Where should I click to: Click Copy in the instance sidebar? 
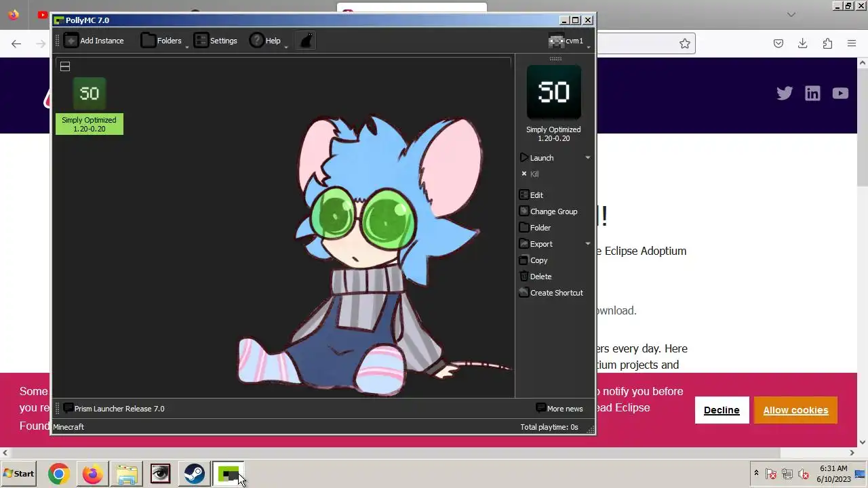pos(533,260)
